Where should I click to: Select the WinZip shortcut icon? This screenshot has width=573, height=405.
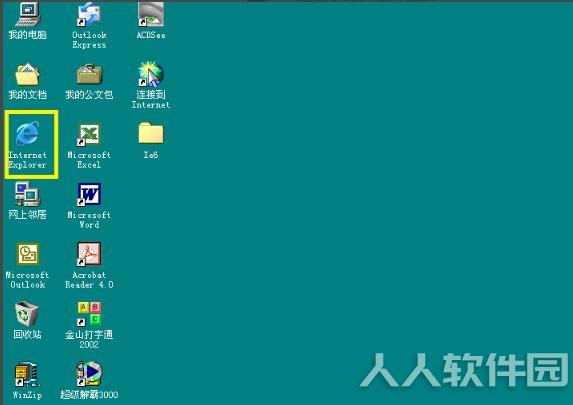[x=27, y=374]
